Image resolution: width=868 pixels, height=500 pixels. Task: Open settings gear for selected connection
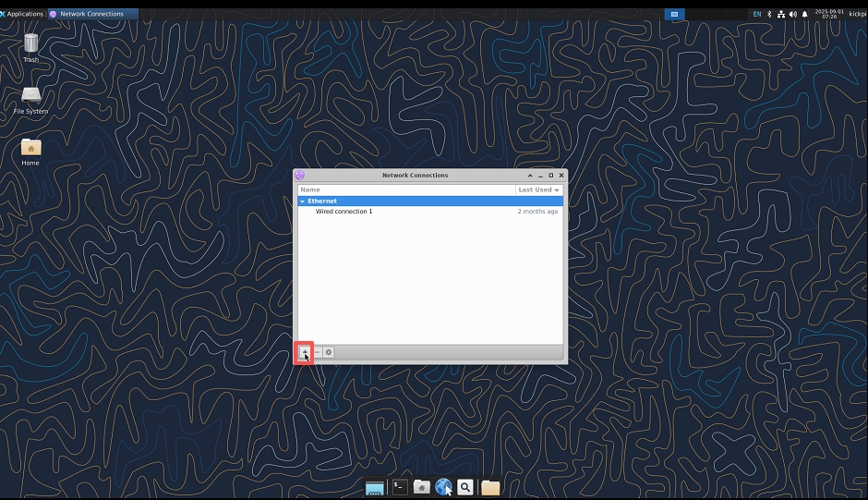[x=328, y=352]
